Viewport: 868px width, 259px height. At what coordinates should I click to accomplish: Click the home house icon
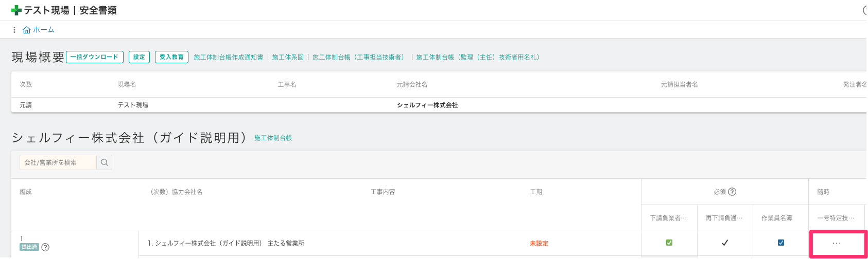pyautogui.click(x=27, y=30)
